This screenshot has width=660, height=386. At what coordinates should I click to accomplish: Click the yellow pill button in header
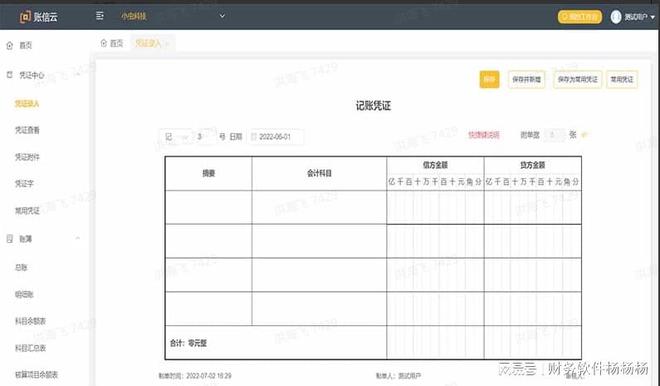(x=580, y=16)
